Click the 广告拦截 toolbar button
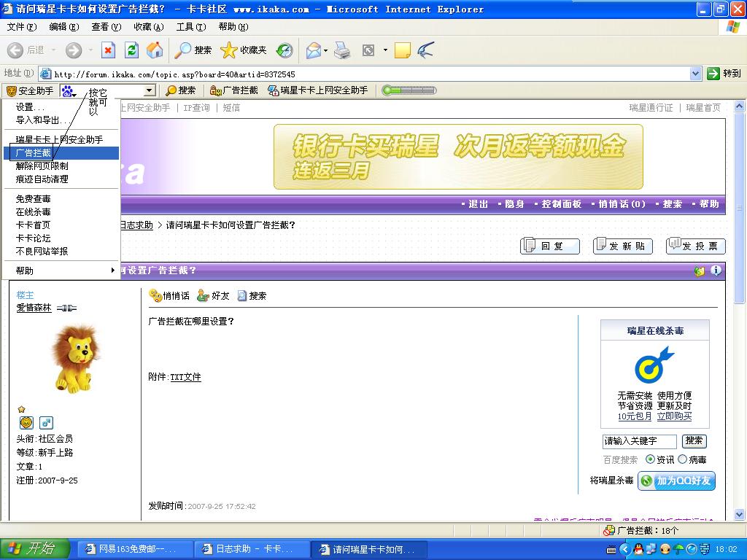This screenshot has height=560, width=747. tap(234, 90)
